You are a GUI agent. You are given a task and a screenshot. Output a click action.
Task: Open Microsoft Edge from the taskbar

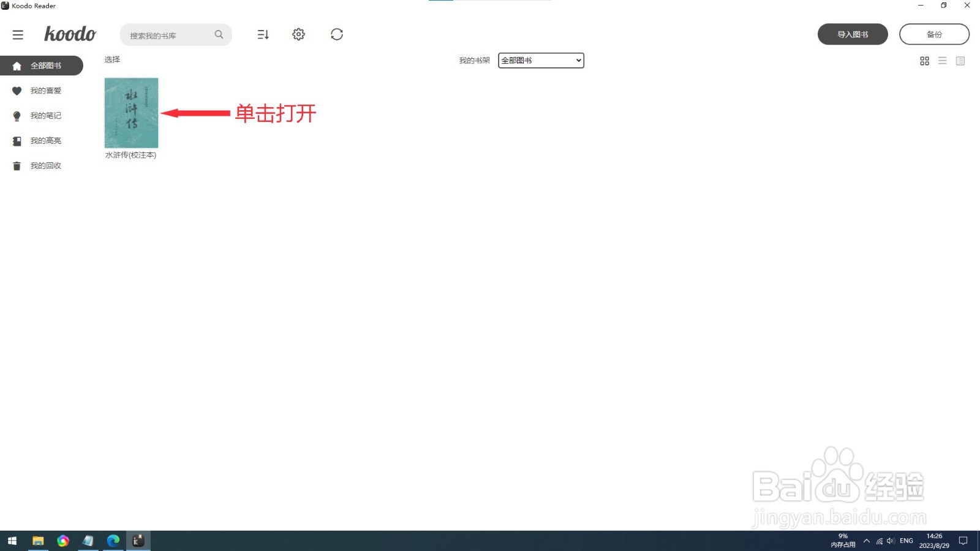click(113, 541)
